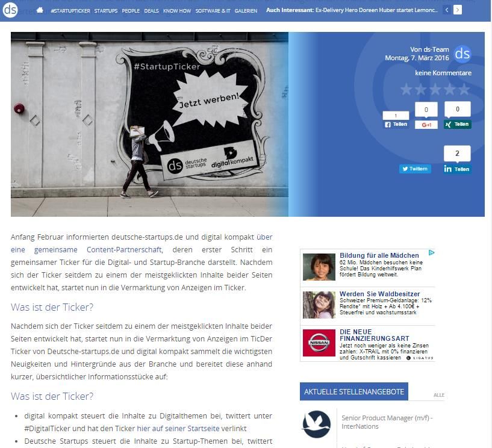Open the Von ds-Team author link
This screenshot has height=448, width=492.
[429, 49]
